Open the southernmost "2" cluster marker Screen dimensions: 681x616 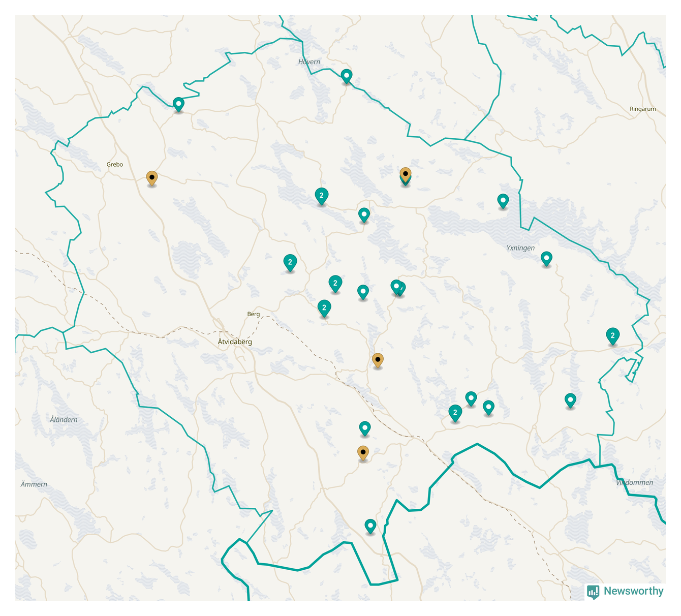(x=455, y=413)
